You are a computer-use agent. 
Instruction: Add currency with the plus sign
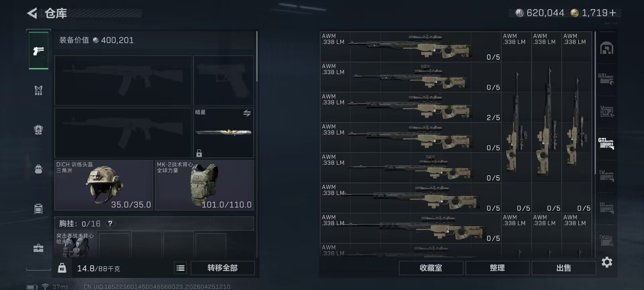612,13
